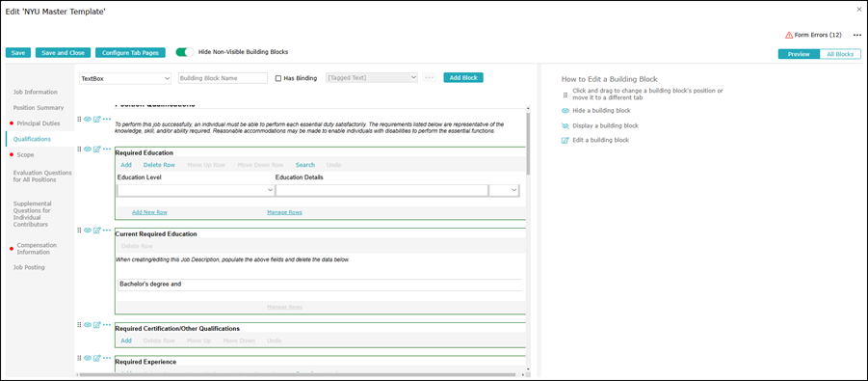Open more options for qualifications intro text block
Viewport: 868px width, 381px height.
point(107,119)
